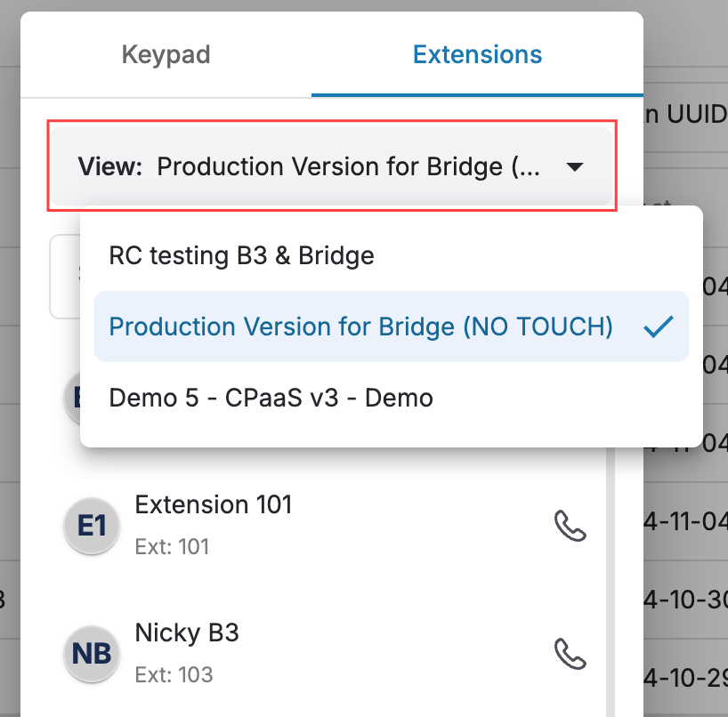Click the E1 avatar circle
The width and height of the screenshot is (728, 717).
point(92,526)
